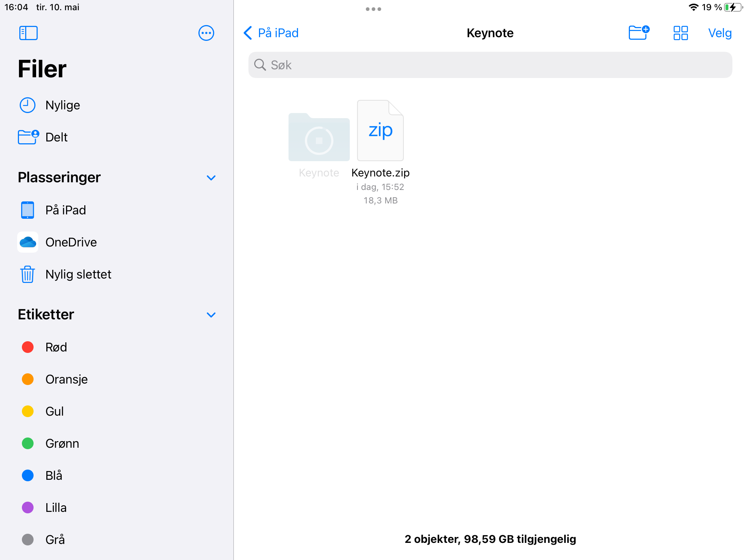Click the Keynote.zip file name label
This screenshot has height=560, width=747.
coord(380,173)
